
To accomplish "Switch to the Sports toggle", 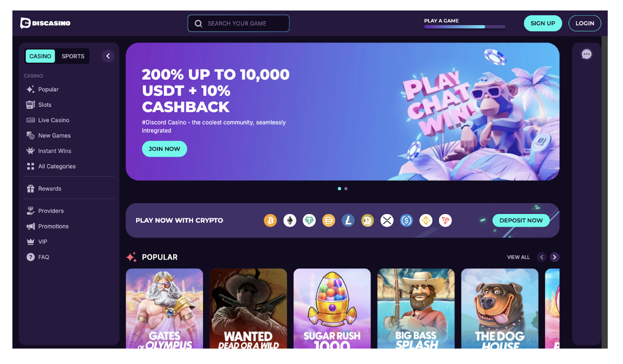I will 73,56.
